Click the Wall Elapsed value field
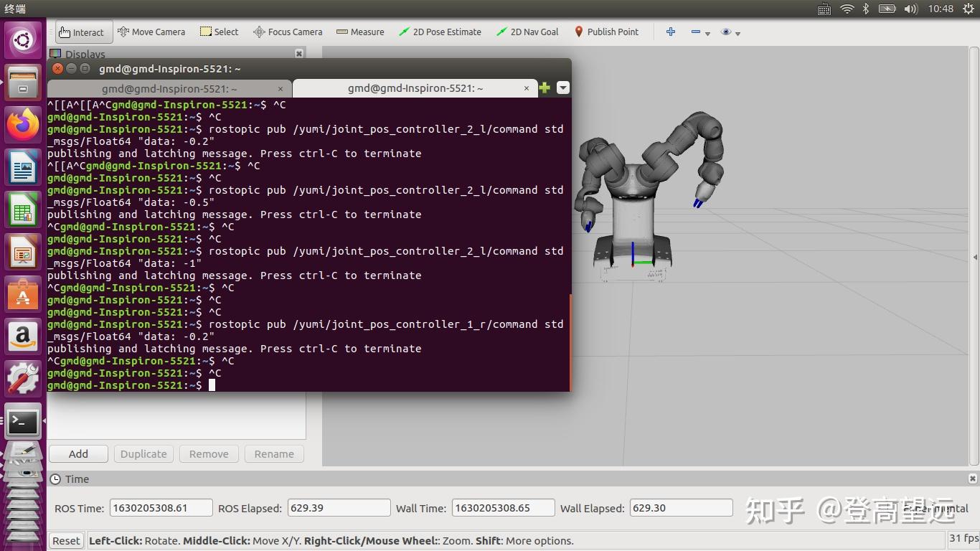 [681, 508]
